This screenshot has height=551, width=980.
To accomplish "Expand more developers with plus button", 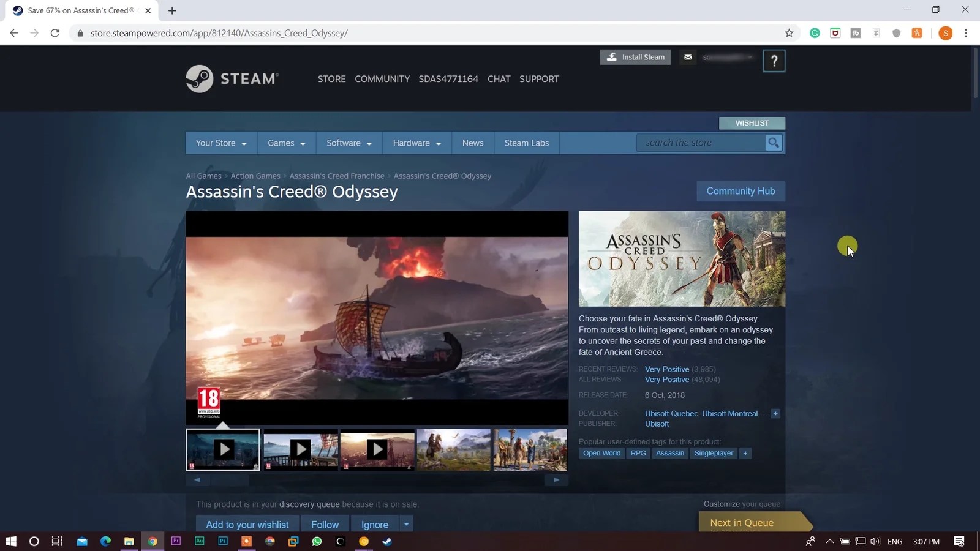I will (775, 414).
